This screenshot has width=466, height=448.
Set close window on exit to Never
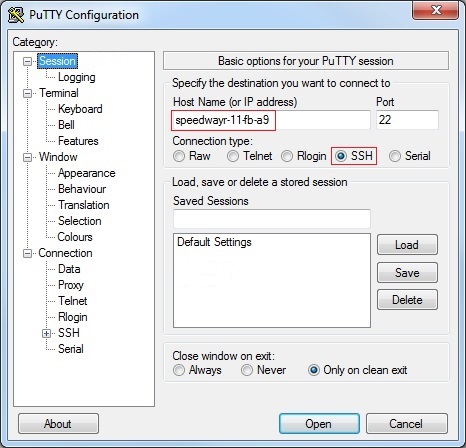(x=247, y=370)
